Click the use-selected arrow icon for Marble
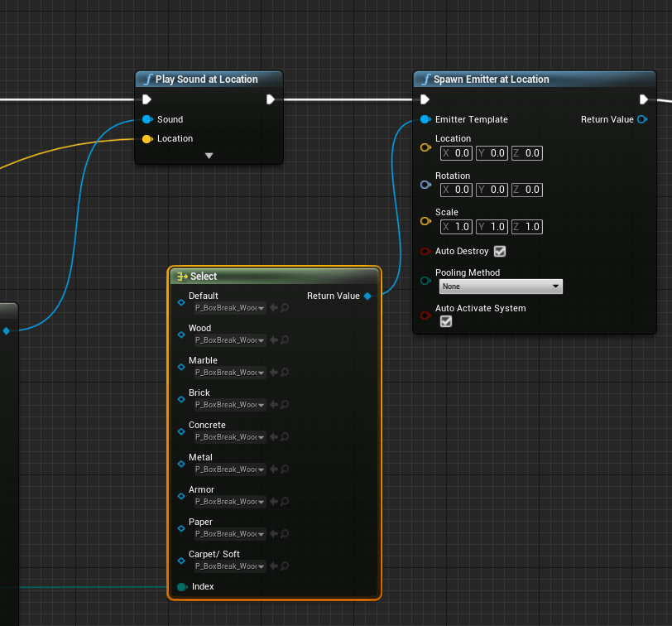This screenshot has height=626, width=672. [x=273, y=372]
